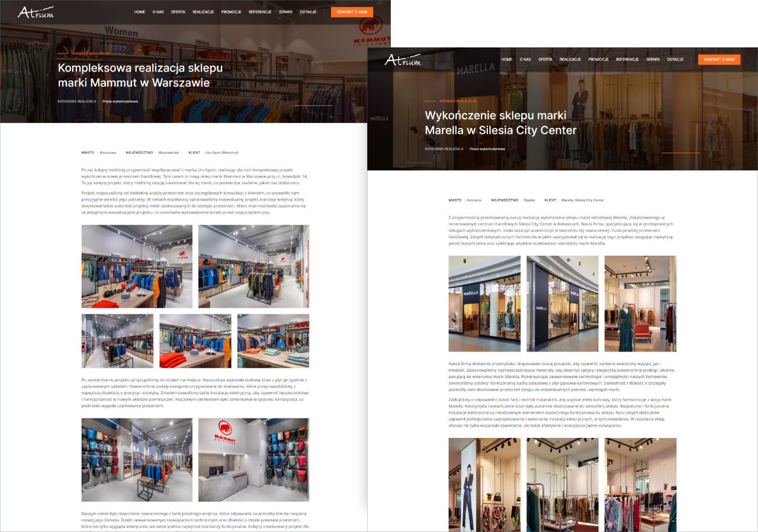View the folded orange jackets photo

click(x=195, y=341)
